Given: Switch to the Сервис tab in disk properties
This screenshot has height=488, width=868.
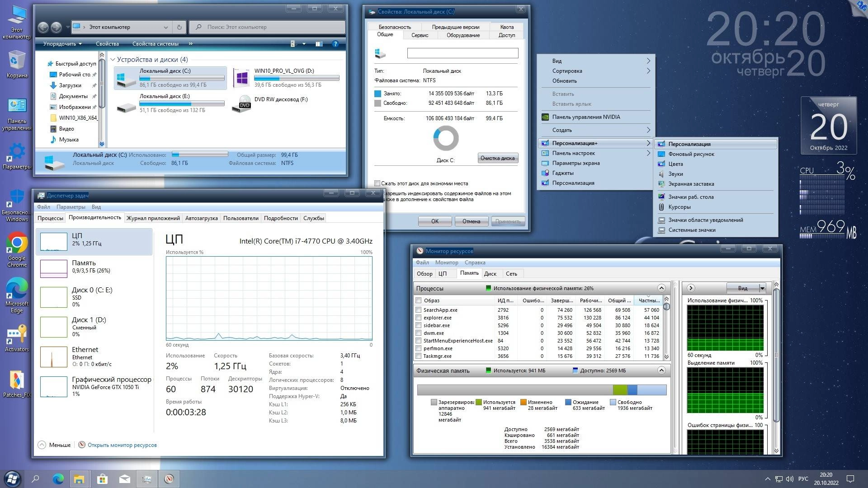Looking at the screenshot, I should tap(420, 35).
